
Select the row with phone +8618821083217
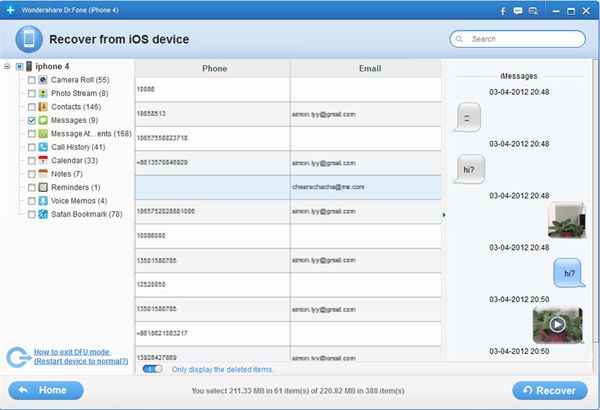288,333
